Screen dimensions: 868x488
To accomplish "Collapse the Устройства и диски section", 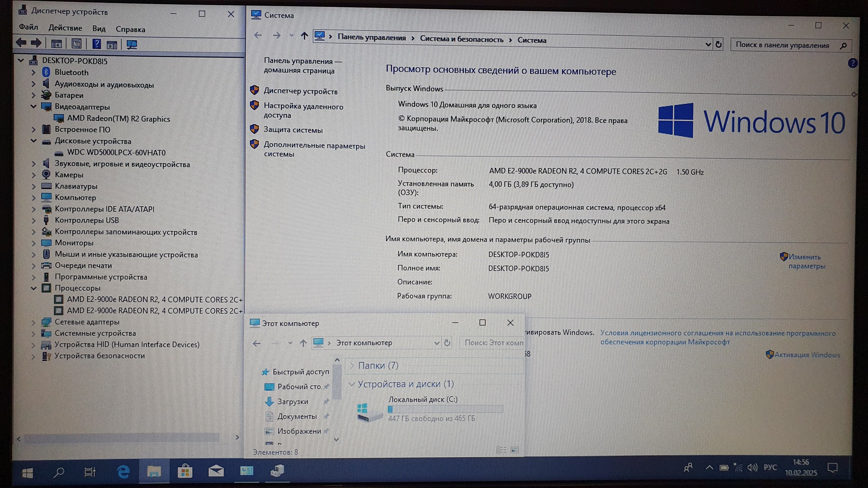I will (x=351, y=384).
